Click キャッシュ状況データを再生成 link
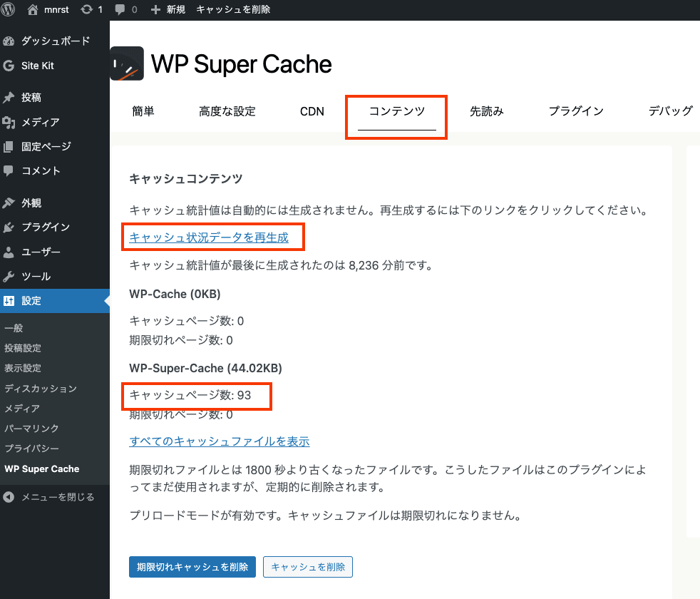This screenshot has width=700, height=599. [209, 237]
